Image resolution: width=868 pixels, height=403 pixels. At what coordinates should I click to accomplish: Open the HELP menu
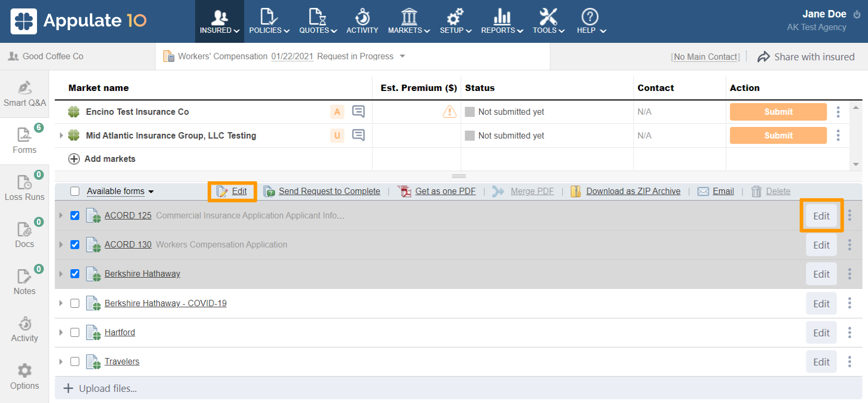(x=591, y=21)
